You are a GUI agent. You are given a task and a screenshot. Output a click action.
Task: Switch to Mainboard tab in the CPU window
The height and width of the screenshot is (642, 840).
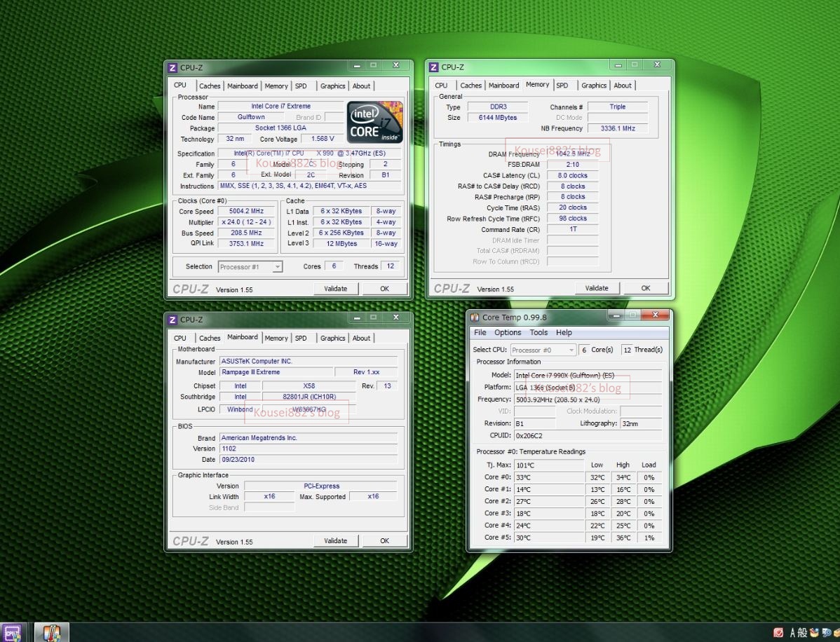(242, 86)
